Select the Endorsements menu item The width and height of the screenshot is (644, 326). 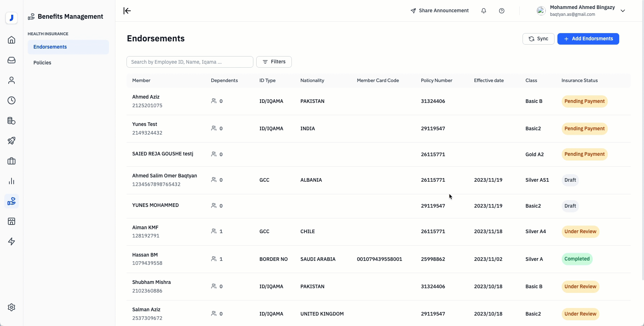(50, 47)
